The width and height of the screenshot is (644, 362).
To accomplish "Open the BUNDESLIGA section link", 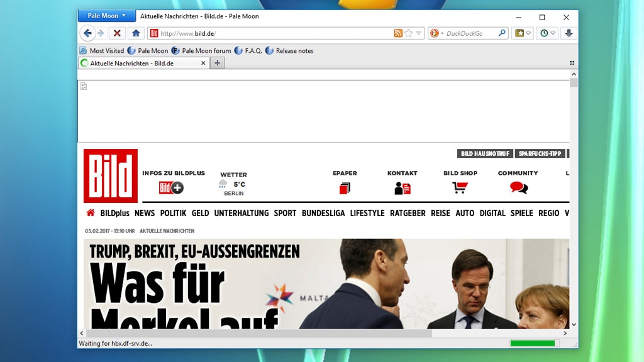I will 323,213.
